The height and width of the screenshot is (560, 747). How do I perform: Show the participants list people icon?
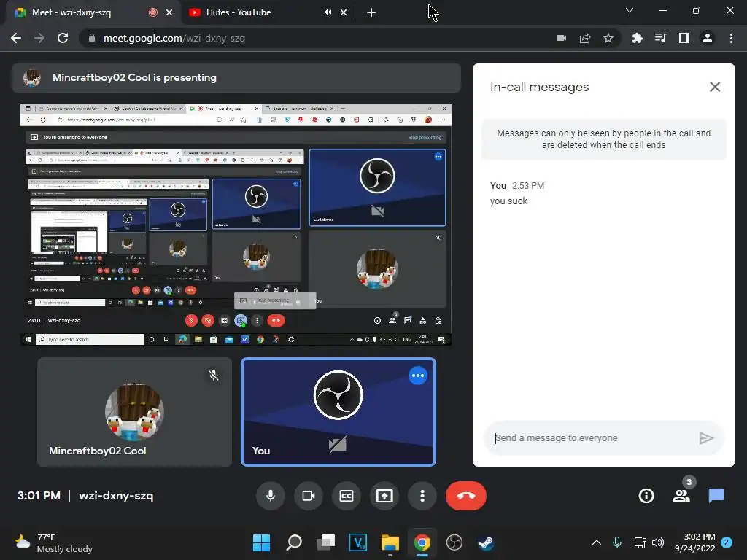pos(681,496)
